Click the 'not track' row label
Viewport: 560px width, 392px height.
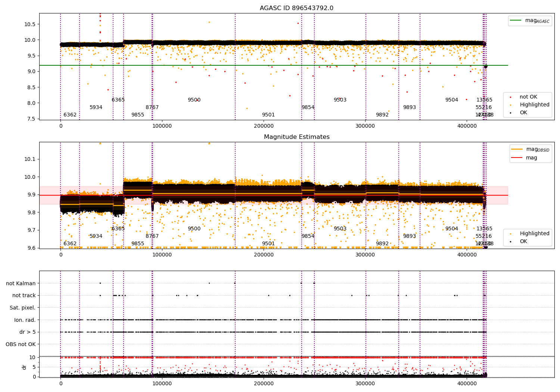pyautogui.click(x=24, y=296)
